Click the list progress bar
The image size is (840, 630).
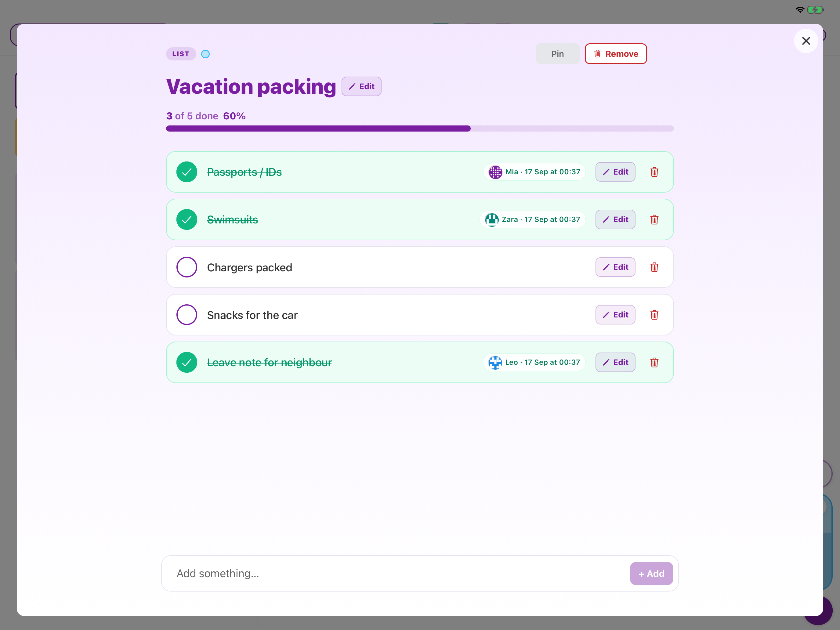tap(420, 129)
